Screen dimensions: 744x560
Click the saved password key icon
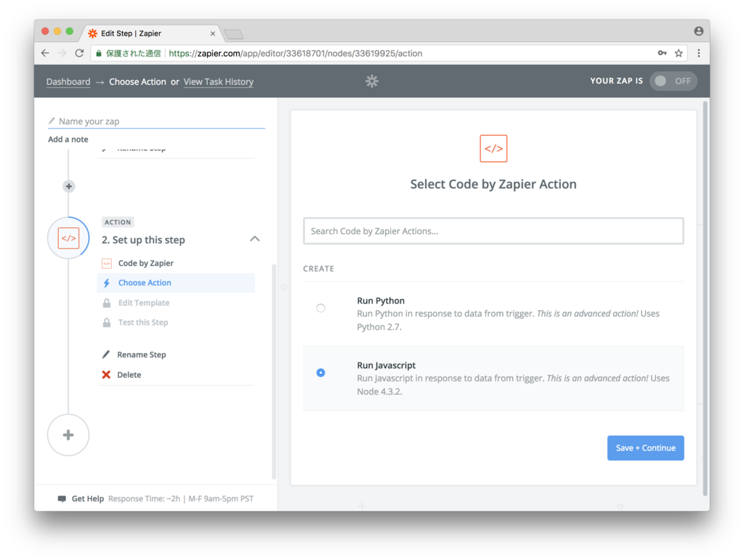[x=662, y=53]
